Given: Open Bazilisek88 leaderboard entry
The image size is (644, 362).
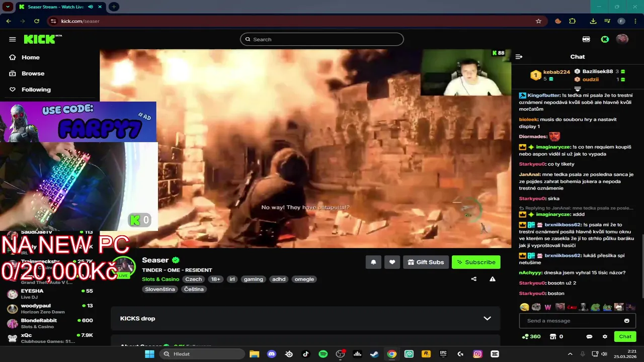Looking at the screenshot, I should coord(600,71).
